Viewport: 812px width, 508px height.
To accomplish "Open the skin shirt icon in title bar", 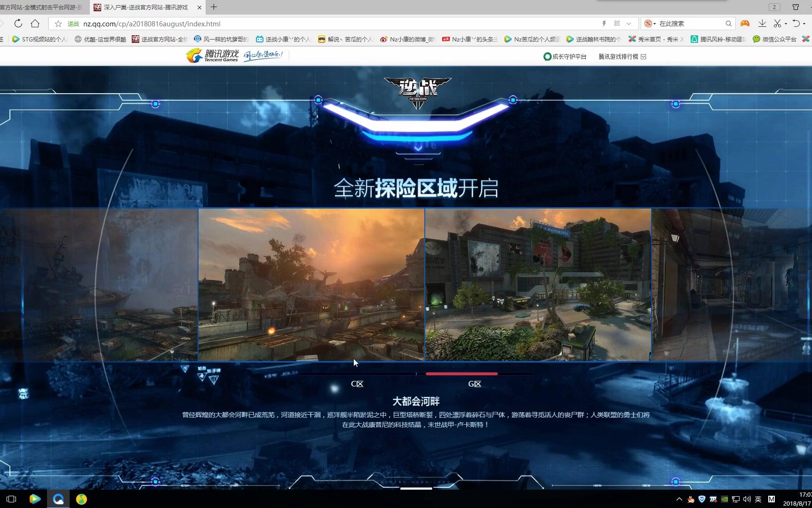I will pyautogui.click(x=796, y=7).
